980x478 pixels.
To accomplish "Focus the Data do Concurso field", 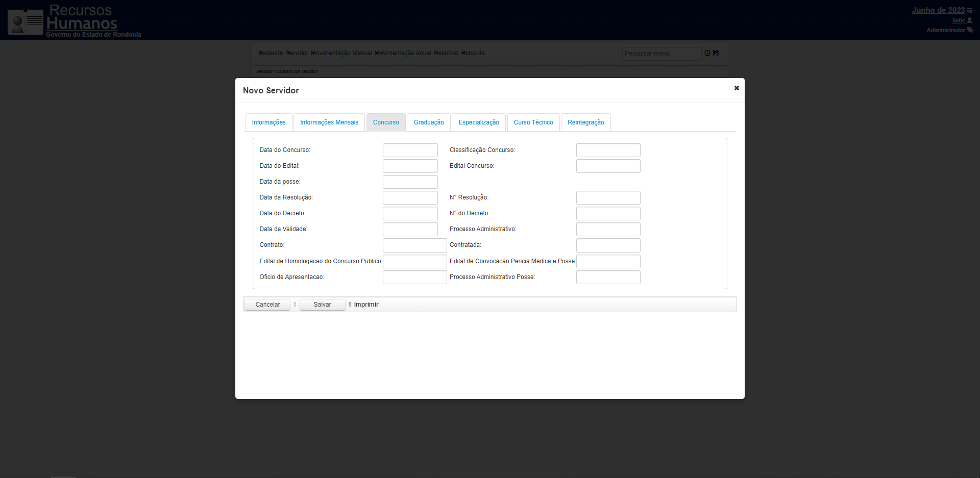I will tap(410, 150).
